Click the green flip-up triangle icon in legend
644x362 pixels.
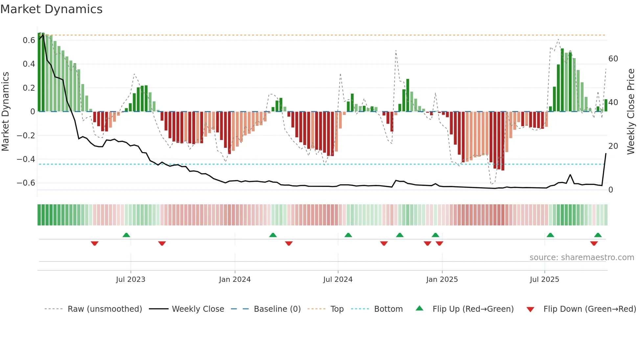[420, 308]
